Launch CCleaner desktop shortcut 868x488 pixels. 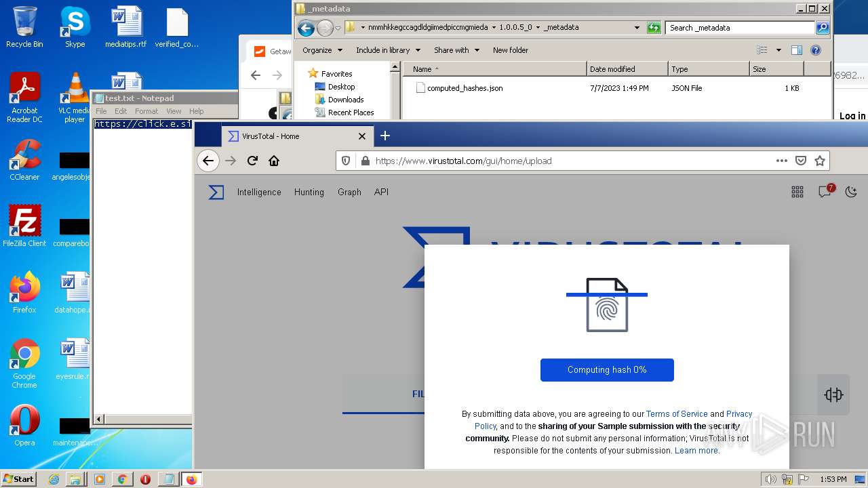click(x=24, y=161)
